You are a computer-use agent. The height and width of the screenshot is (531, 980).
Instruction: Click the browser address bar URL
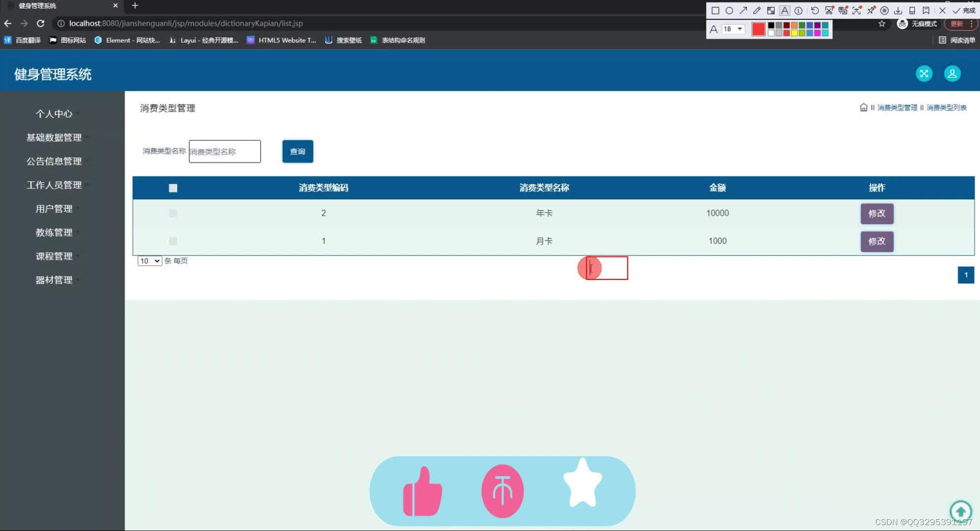[x=186, y=23]
